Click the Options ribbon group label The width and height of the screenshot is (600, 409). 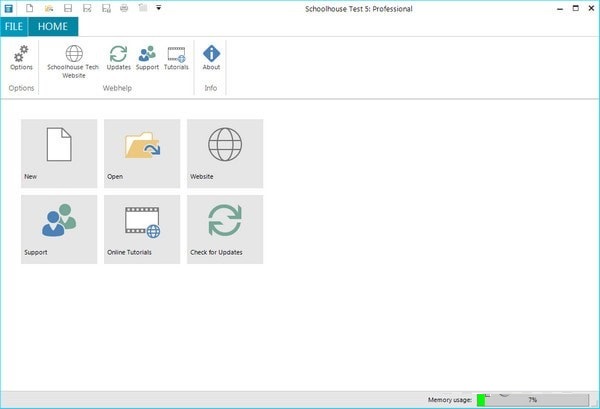pyautogui.click(x=21, y=88)
